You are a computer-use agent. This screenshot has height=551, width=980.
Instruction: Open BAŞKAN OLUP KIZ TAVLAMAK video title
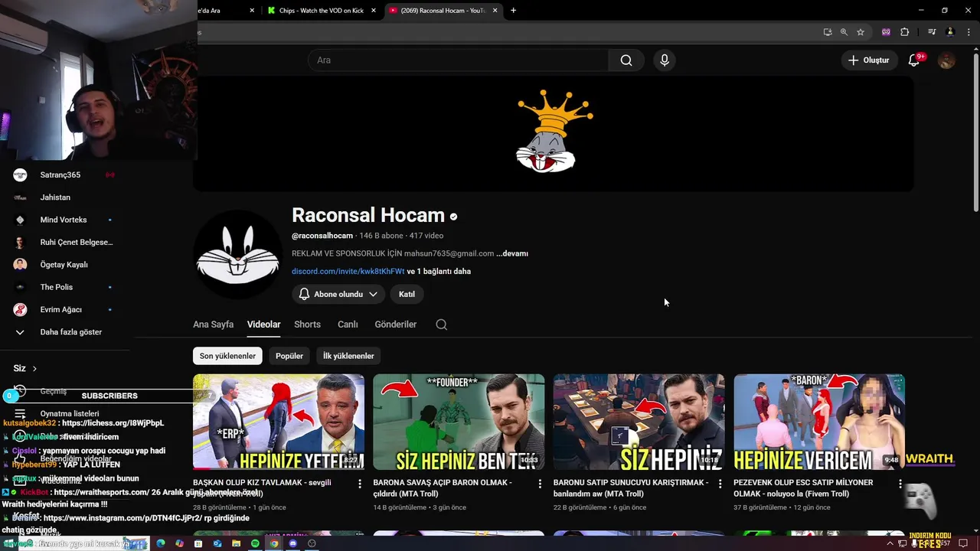[262, 488]
